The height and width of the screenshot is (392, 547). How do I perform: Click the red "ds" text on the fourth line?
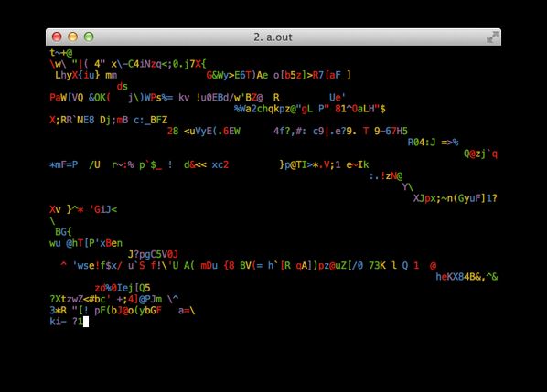tap(122, 86)
